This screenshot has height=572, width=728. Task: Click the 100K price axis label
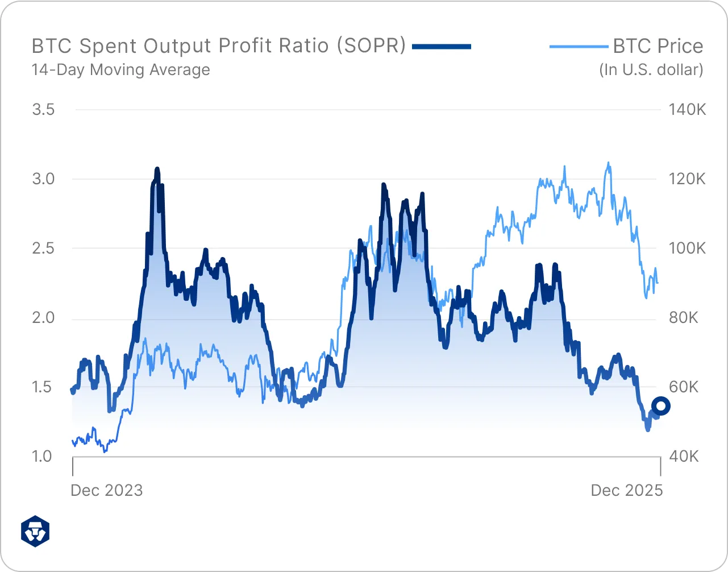point(687,248)
